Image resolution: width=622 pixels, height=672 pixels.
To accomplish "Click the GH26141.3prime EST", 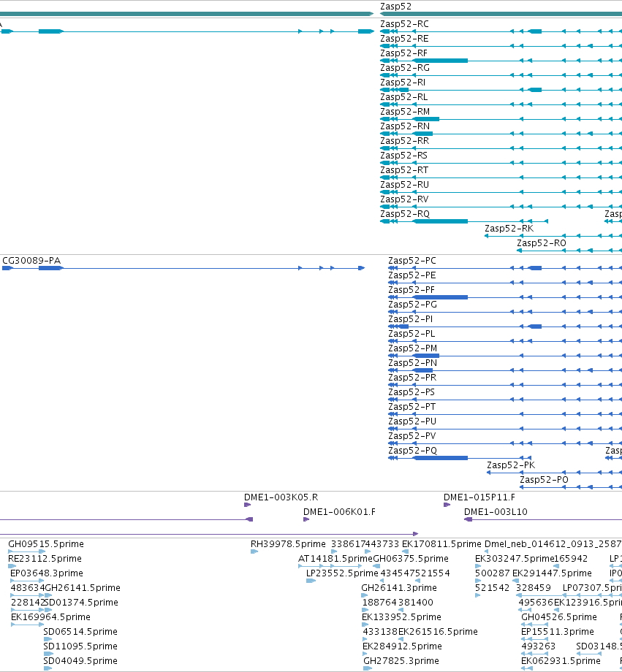I will (x=399, y=587).
